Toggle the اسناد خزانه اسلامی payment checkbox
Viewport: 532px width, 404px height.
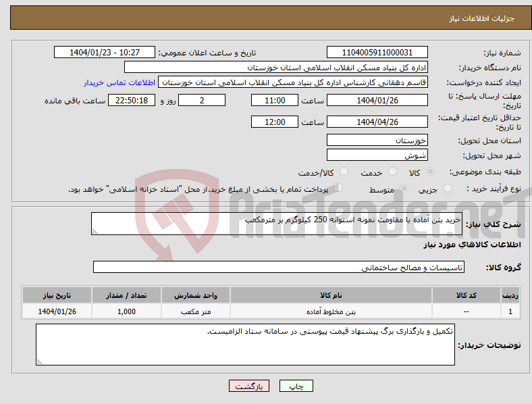(x=338, y=188)
